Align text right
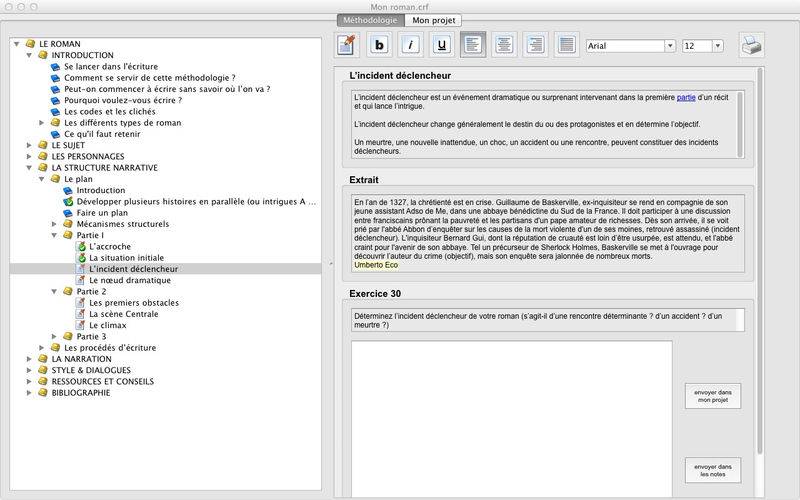 coord(535,45)
